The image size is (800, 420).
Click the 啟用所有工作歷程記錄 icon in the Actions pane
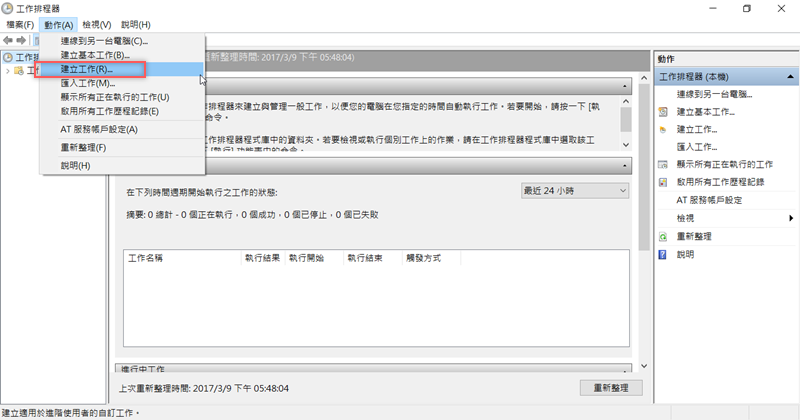pyautogui.click(x=663, y=182)
